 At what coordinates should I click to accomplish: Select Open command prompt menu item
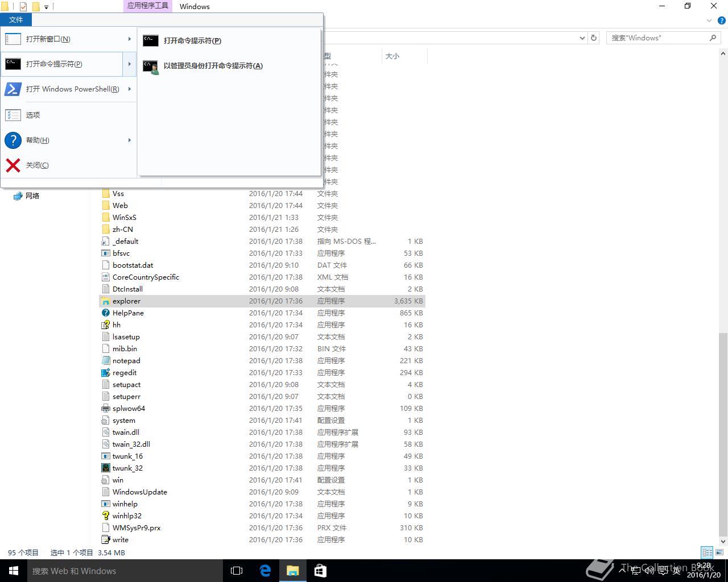[x=62, y=64]
